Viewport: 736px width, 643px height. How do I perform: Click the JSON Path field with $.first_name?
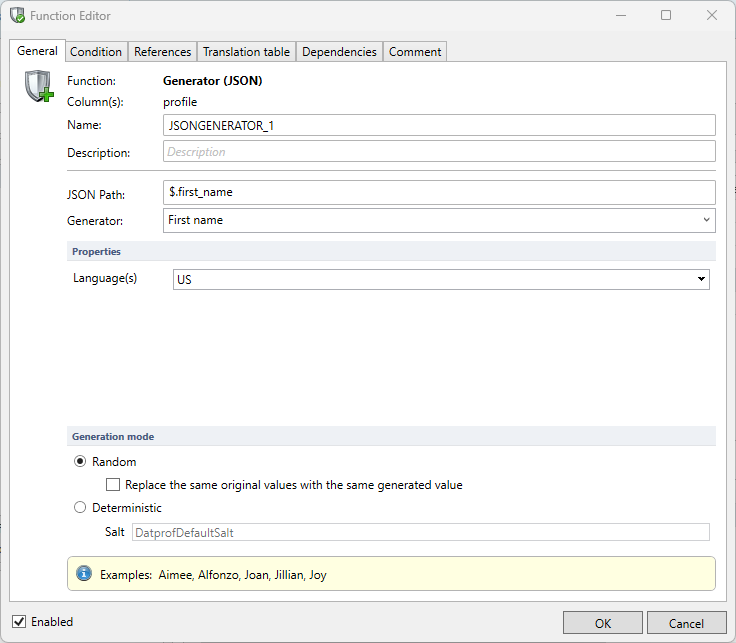pyautogui.click(x=439, y=192)
